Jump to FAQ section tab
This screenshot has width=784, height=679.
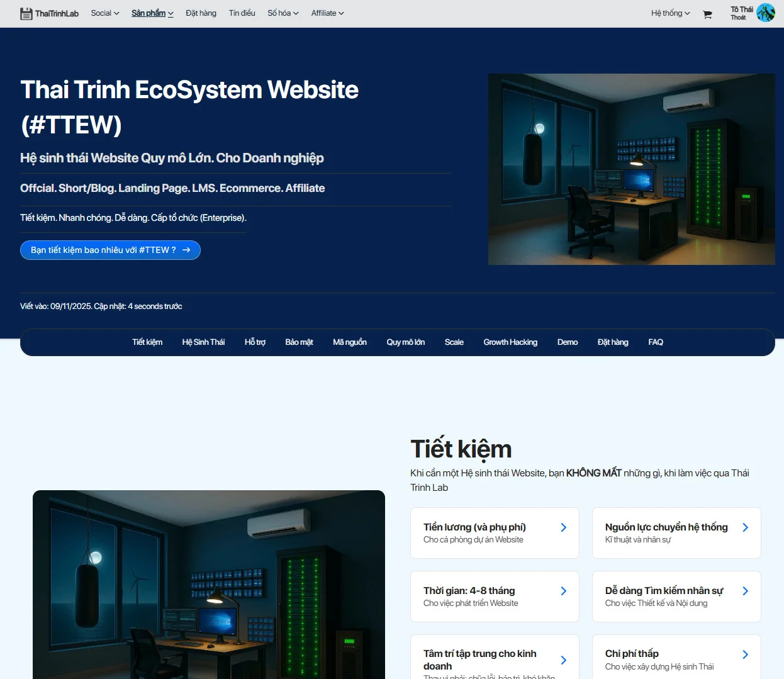pyautogui.click(x=656, y=342)
